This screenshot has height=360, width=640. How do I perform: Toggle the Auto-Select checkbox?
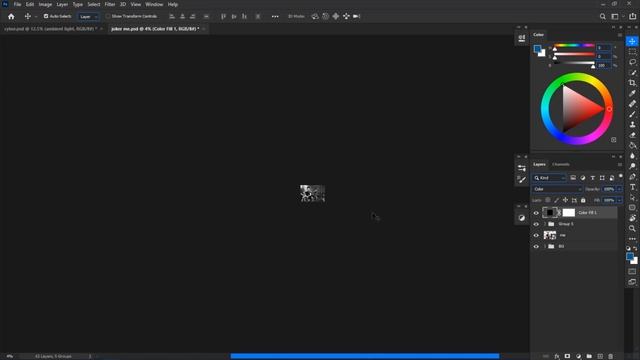pos(46,16)
